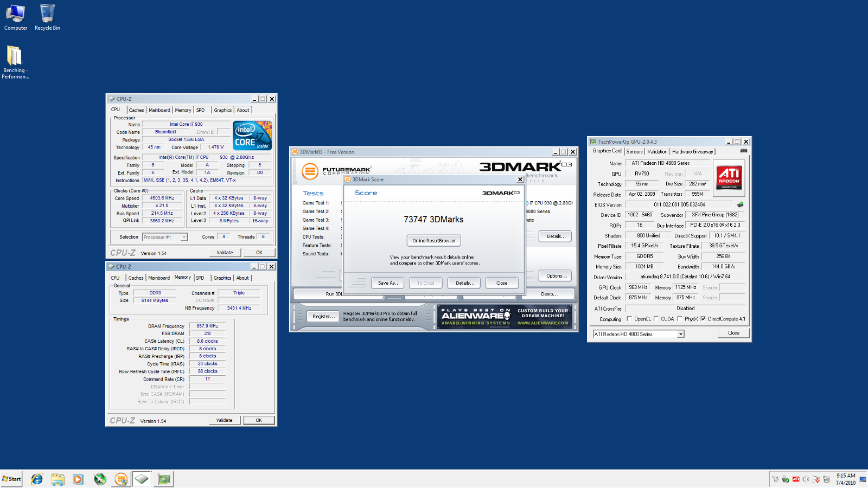The height and width of the screenshot is (488, 868).
Task: Click the Online ResultBrowser button
Action: point(434,240)
